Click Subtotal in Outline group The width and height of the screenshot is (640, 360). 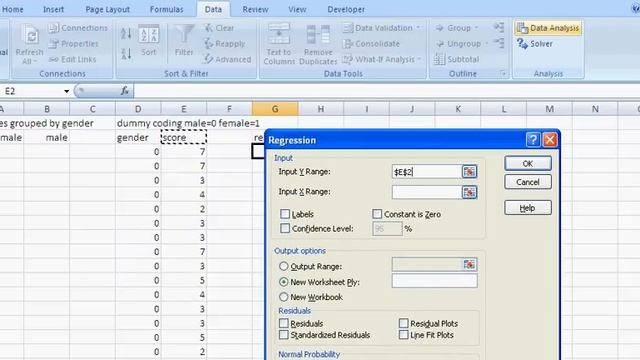(x=456, y=60)
